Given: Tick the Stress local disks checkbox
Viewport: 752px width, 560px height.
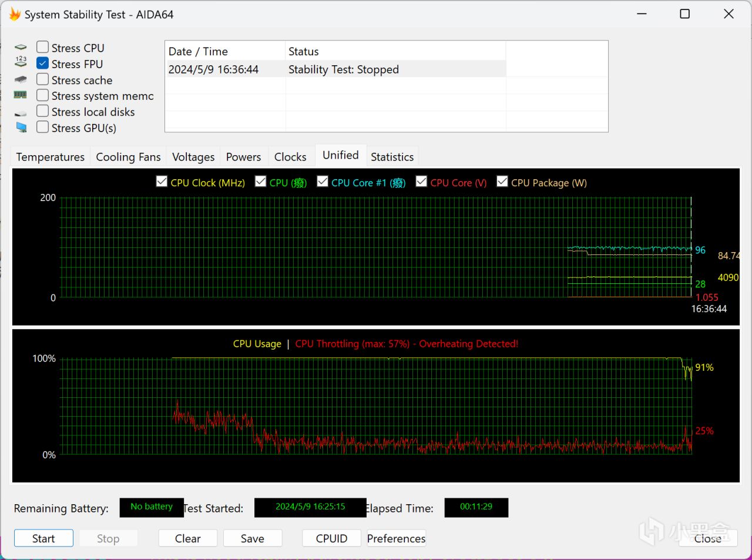Looking at the screenshot, I should 43,110.
